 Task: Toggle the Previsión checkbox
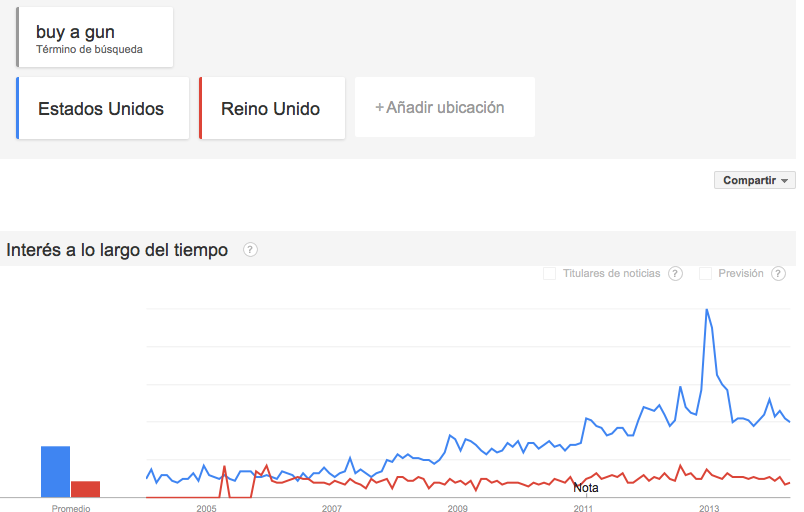click(x=706, y=274)
